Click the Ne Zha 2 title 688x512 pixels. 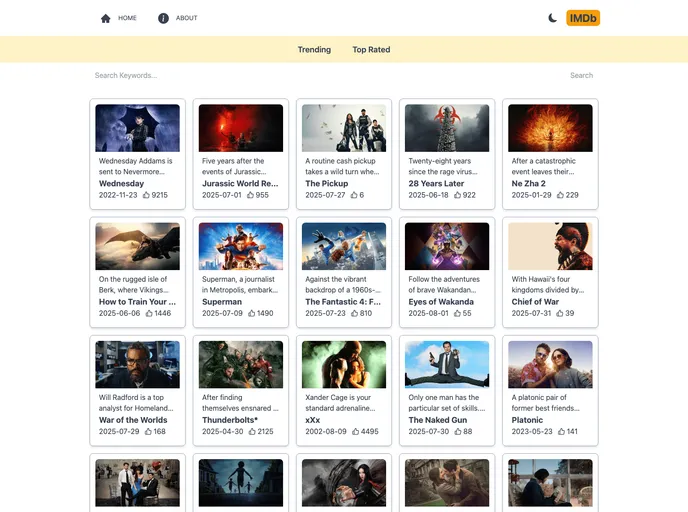click(x=529, y=183)
